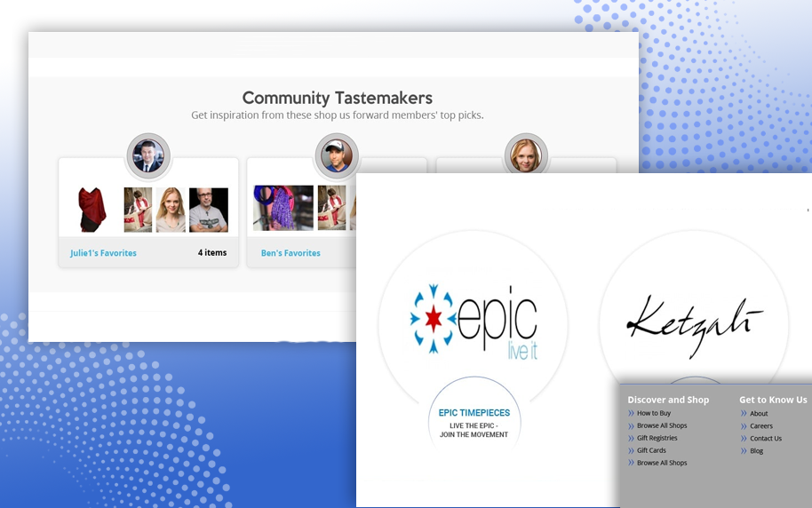Select the blonde woman thumbnail in Julie1's Favorites
812x508 pixels.
click(171, 210)
